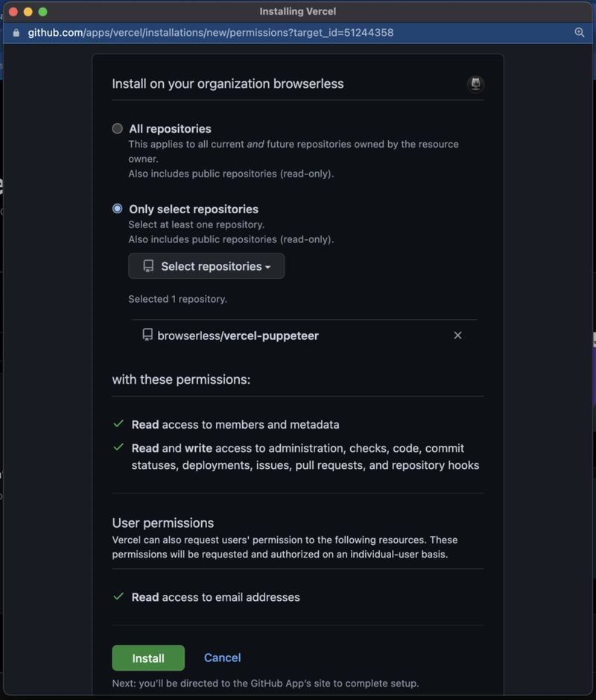Click the checkmark beside email addresses access

(118, 597)
